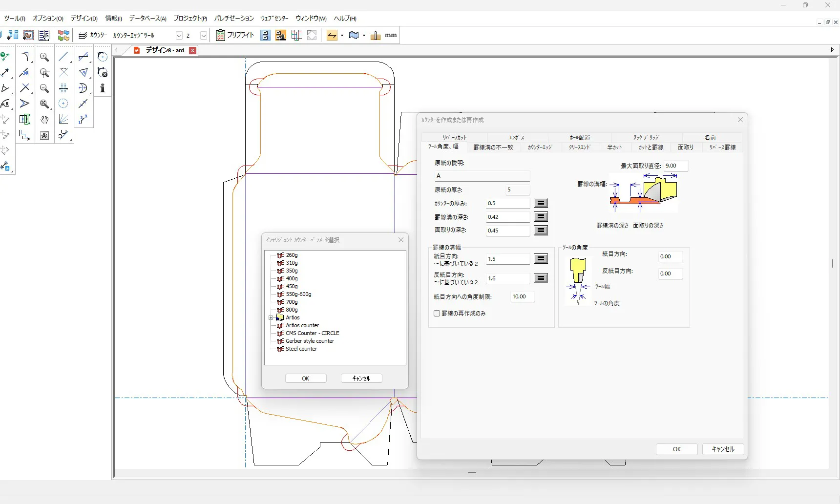Select the straight line drawing tool
The height and width of the screenshot is (504, 840).
(63, 57)
